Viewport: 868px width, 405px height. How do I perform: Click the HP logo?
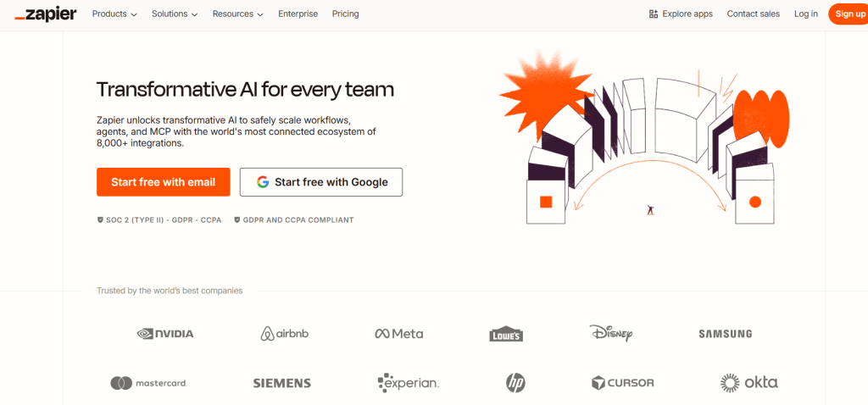tap(515, 382)
